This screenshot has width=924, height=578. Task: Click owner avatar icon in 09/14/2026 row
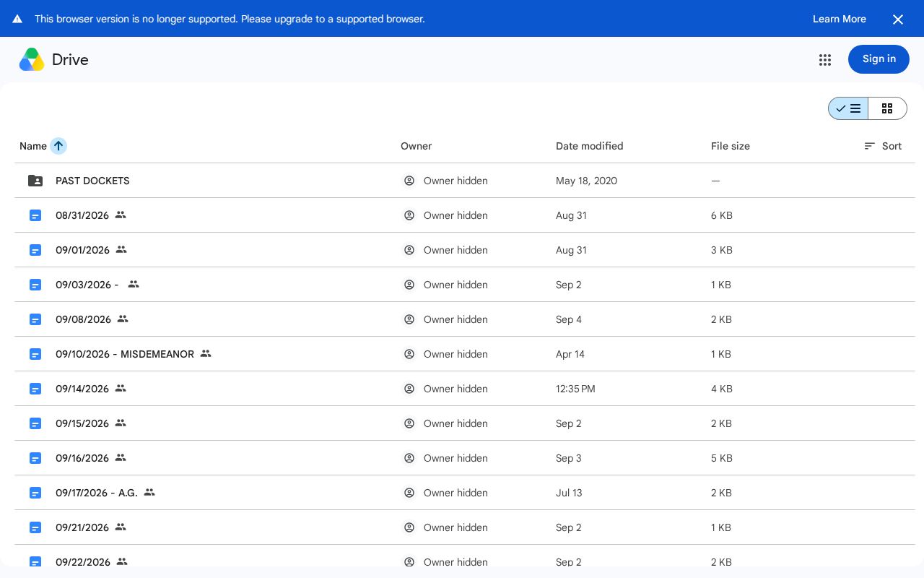pyautogui.click(x=409, y=389)
